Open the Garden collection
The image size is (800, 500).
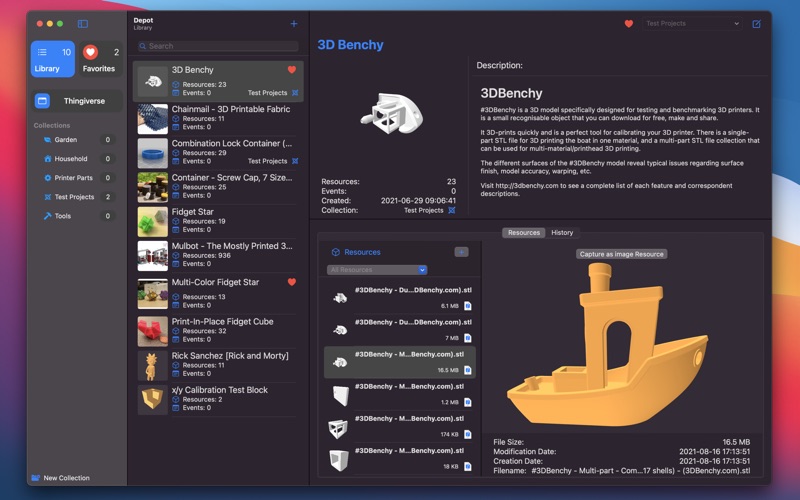(77, 140)
